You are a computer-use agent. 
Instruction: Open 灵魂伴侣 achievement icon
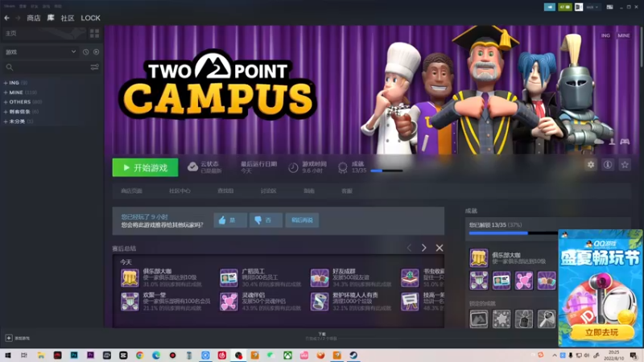pyautogui.click(x=229, y=302)
